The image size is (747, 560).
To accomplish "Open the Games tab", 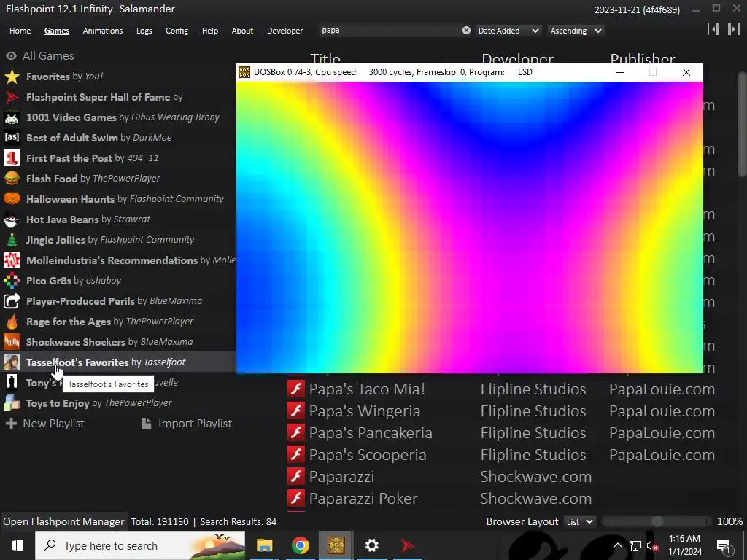I will tap(57, 31).
